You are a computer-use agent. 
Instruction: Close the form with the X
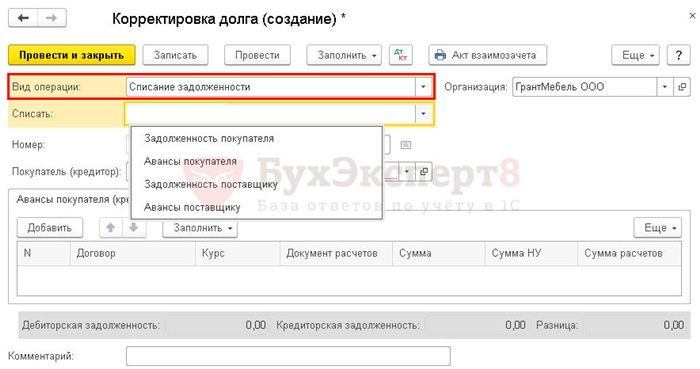692,16
